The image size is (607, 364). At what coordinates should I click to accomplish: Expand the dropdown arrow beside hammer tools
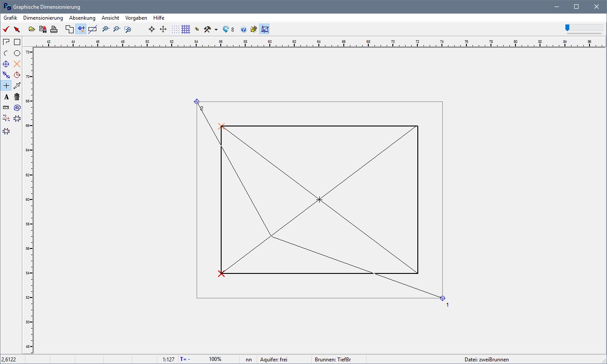tap(216, 30)
